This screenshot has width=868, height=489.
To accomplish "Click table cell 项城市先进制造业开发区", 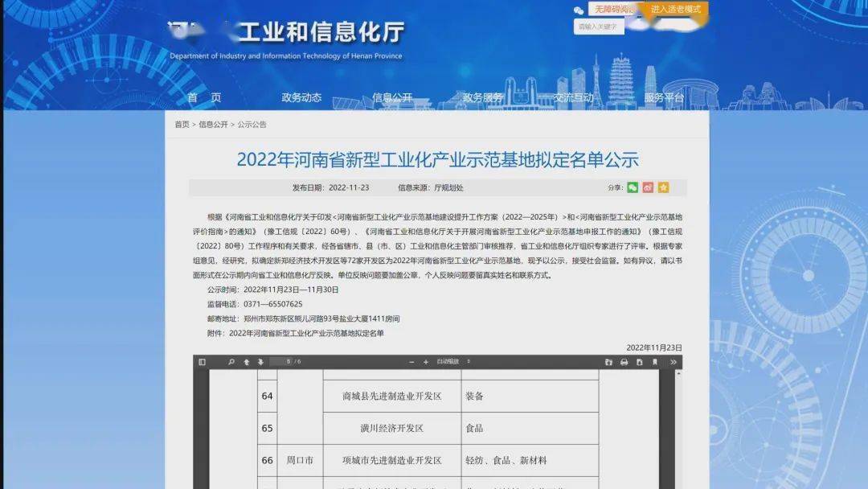I will (x=392, y=460).
